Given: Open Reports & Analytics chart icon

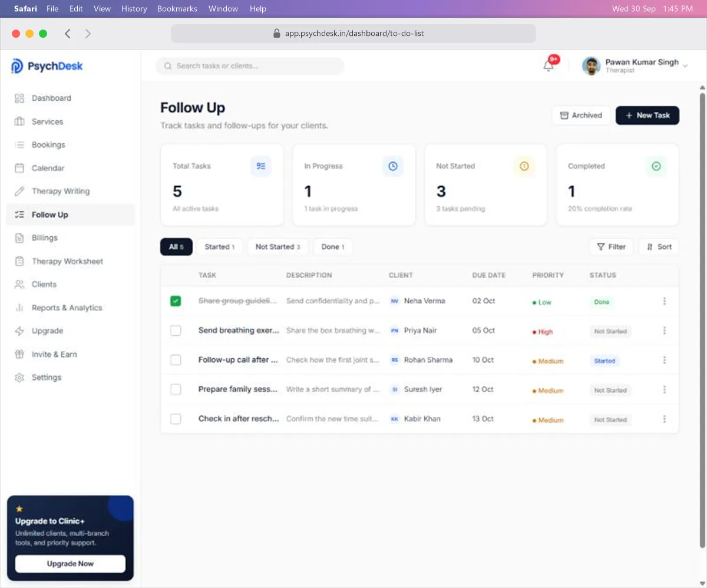Looking at the screenshot, I should (19, 308).
